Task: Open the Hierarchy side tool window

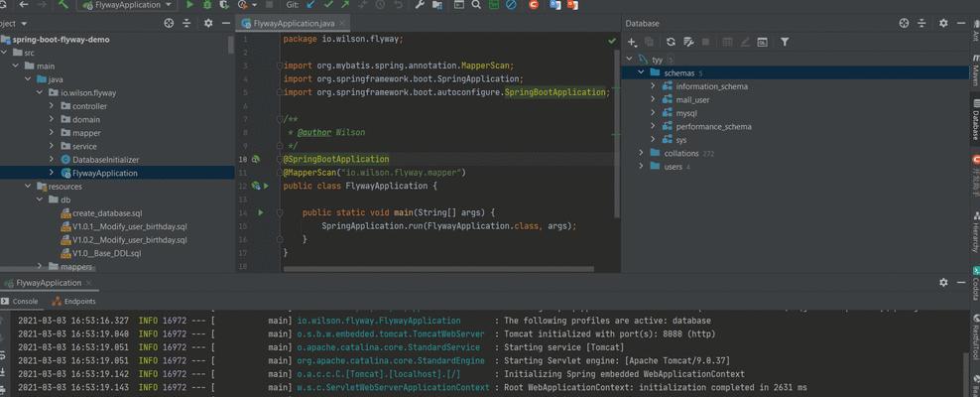Action: pyautogui.click(x=975, y=233)
